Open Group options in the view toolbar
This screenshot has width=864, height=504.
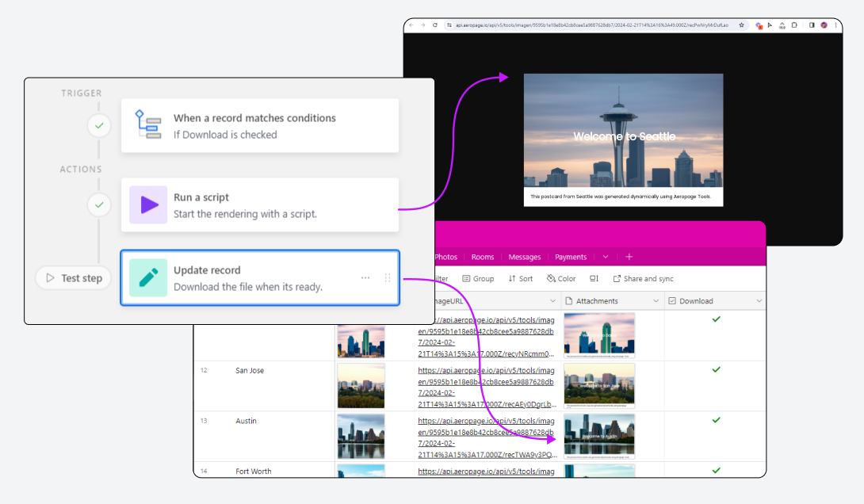click(x=478, y=279)
